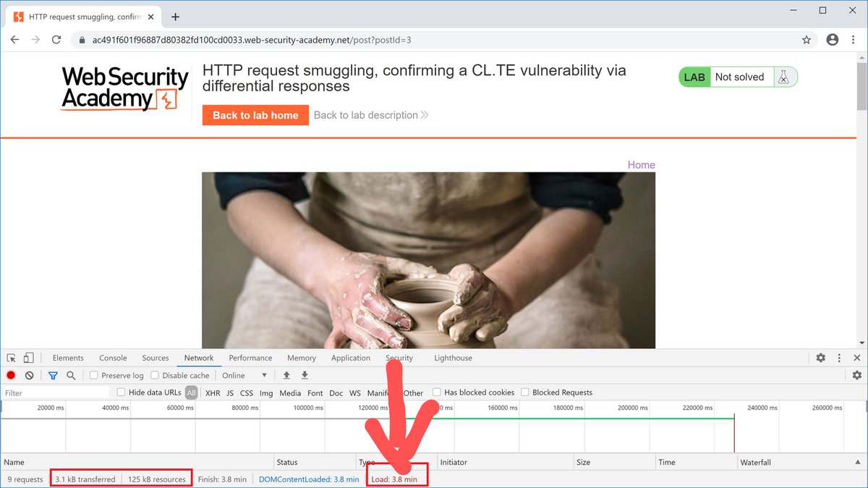Viewport: 868px width, 488px height.
Task: Toggle the network filter funnel icon
Action: click(53, 375)
